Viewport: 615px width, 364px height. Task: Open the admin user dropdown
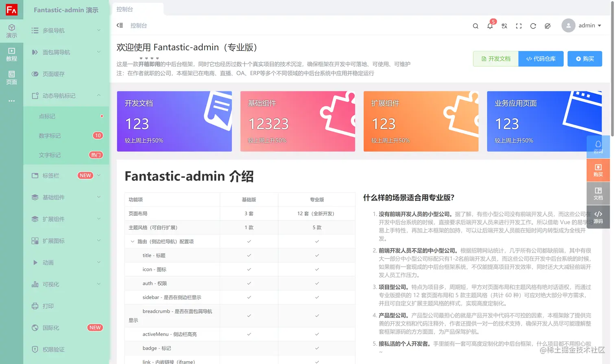(x=582, y=26)
